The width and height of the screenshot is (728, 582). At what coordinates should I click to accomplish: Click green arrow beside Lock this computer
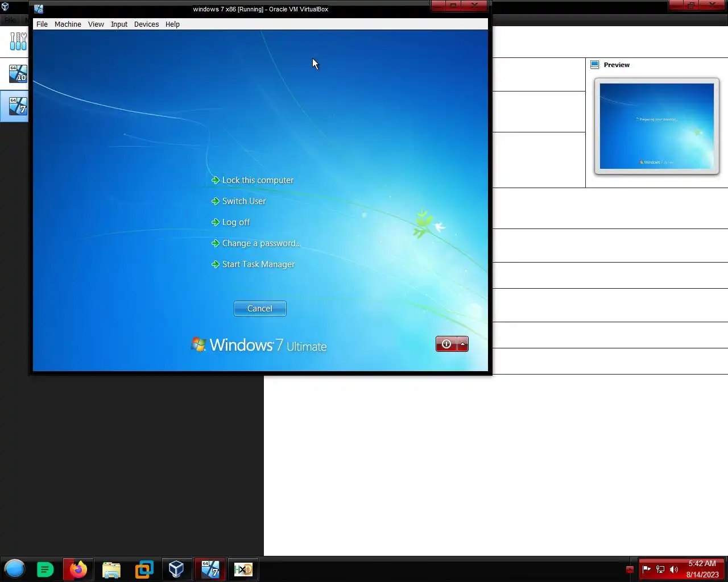point(216,180)
